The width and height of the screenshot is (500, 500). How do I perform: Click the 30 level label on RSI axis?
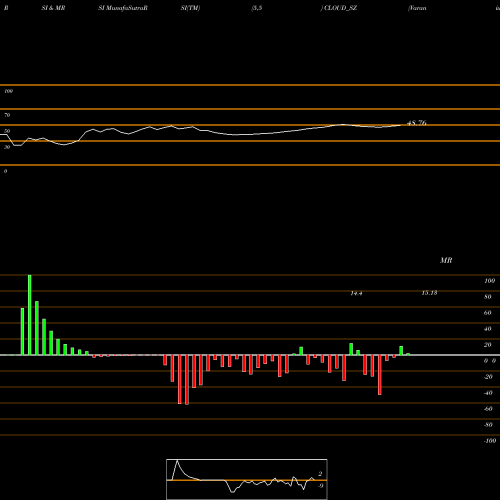click(7, 147)
